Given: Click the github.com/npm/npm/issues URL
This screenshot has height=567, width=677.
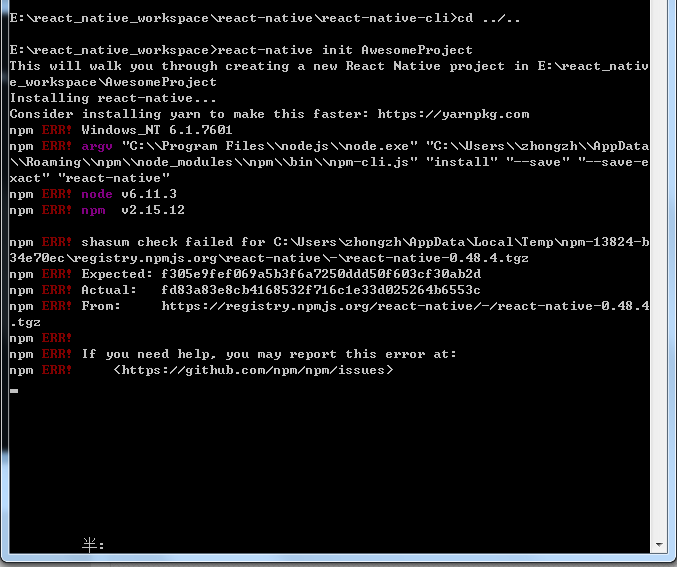Looking at the screenshot, I should pos(253,370).
